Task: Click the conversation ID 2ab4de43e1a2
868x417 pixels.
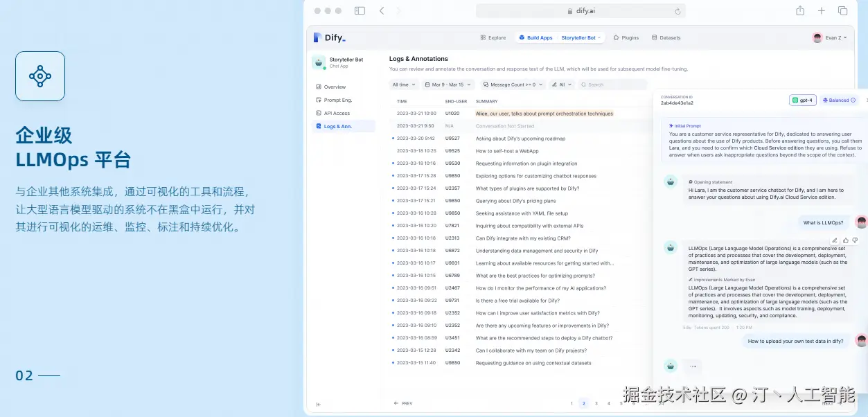Action: click(677, 103)
